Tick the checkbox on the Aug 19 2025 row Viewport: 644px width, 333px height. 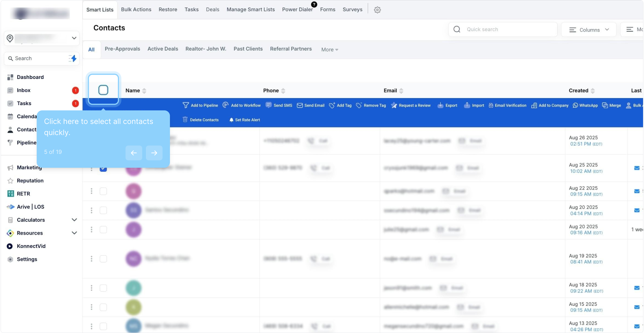click(x=103, y=259)
